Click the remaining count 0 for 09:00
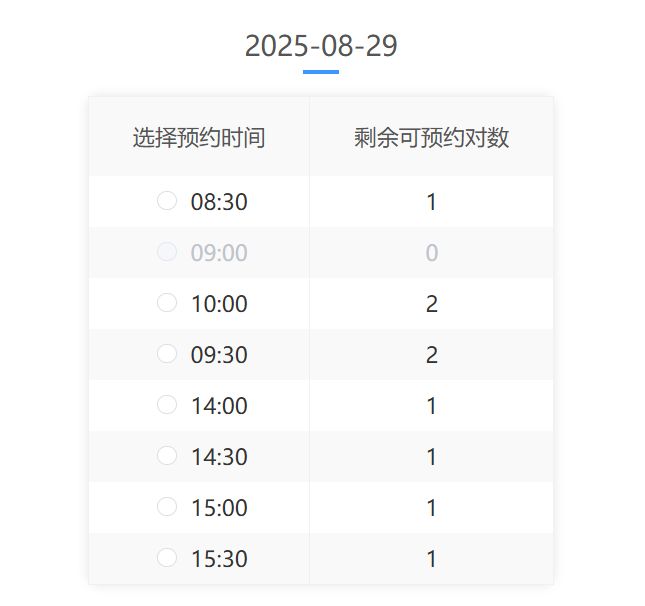The width and height of the screenshot is (645, 606). click(432, 253)
